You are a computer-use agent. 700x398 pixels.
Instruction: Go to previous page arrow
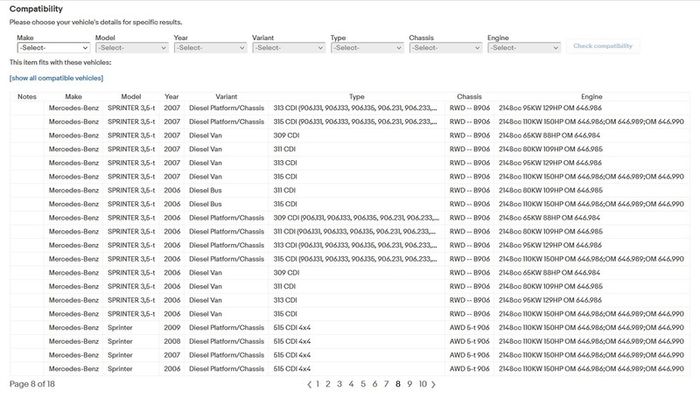coord(309,384)
